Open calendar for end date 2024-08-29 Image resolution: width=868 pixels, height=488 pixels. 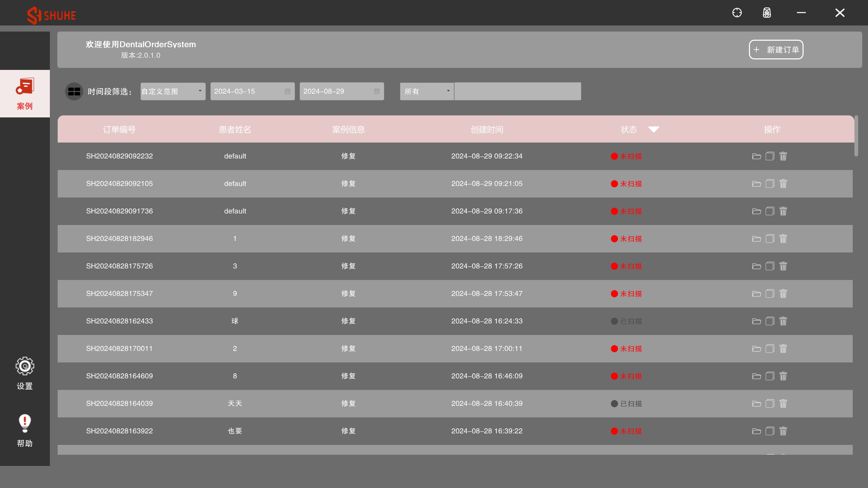[x=377, y=91]
